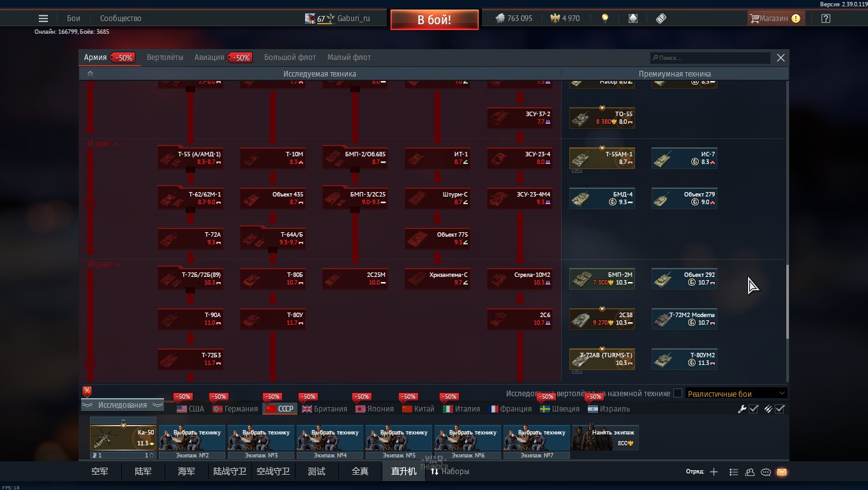This screenshot has width=868, height=490.
Task: Select the ТО-55 premium tank
Action: (x=602, y=118)
